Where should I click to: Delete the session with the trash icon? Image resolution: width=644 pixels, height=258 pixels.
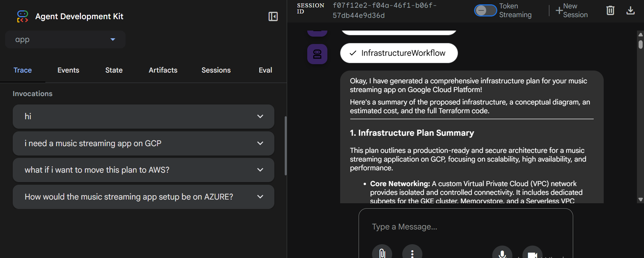click(610, 10)
